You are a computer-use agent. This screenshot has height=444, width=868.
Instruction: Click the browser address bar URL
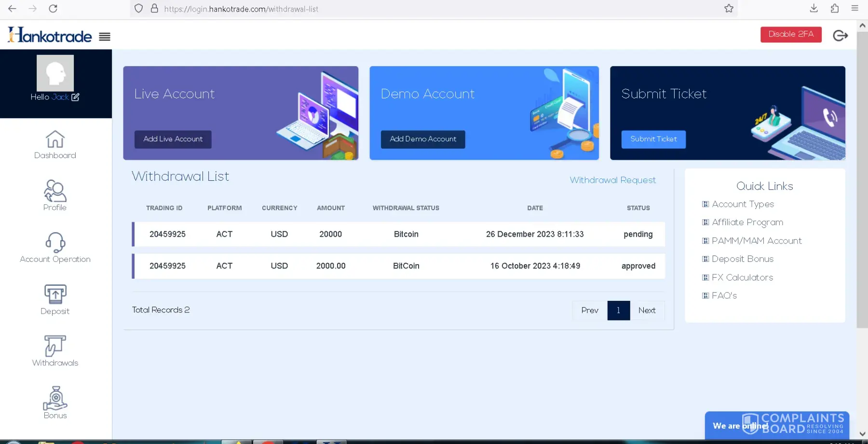click(241, 9)
